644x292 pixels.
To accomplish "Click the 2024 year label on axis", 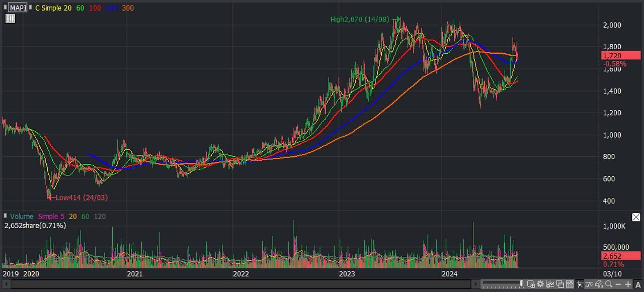I will (449, 274).
